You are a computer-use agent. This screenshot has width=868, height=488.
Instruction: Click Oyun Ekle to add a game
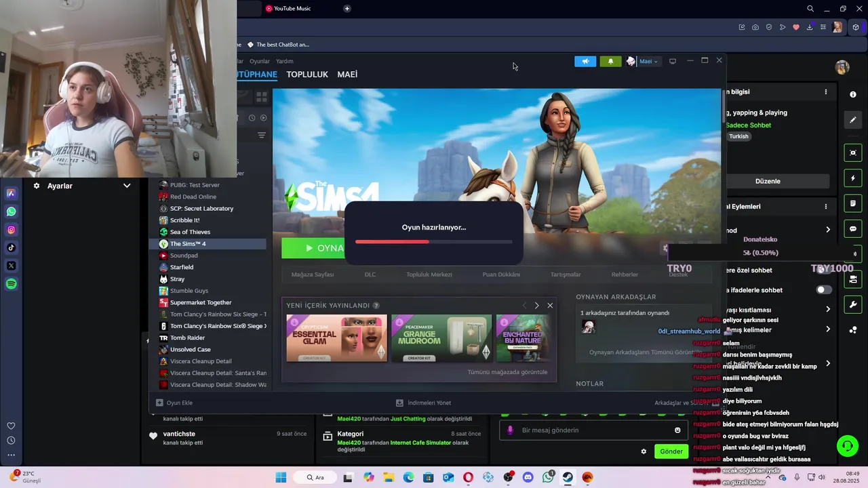coord(174,403)
